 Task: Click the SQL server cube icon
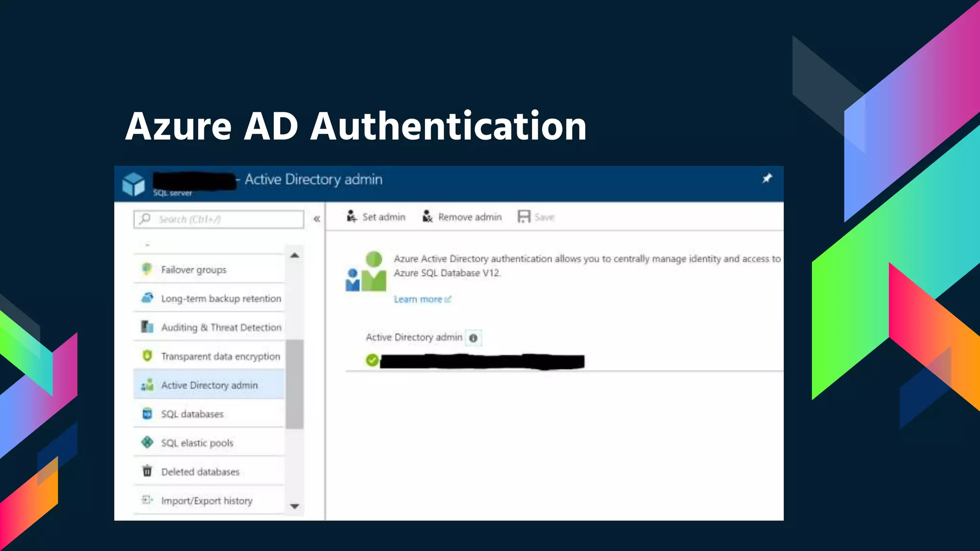[x=134, y=184]
